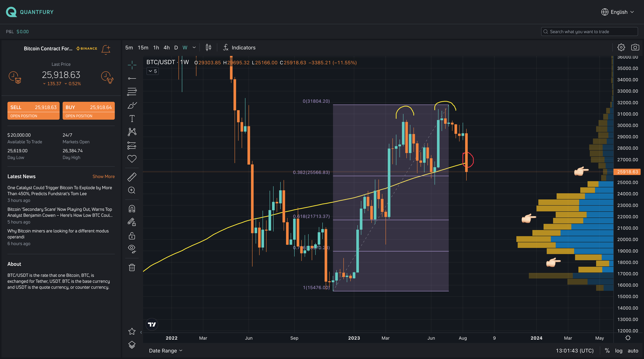644x359 pixels.
Task: Select the Text annotation tool
Action: 132,119
